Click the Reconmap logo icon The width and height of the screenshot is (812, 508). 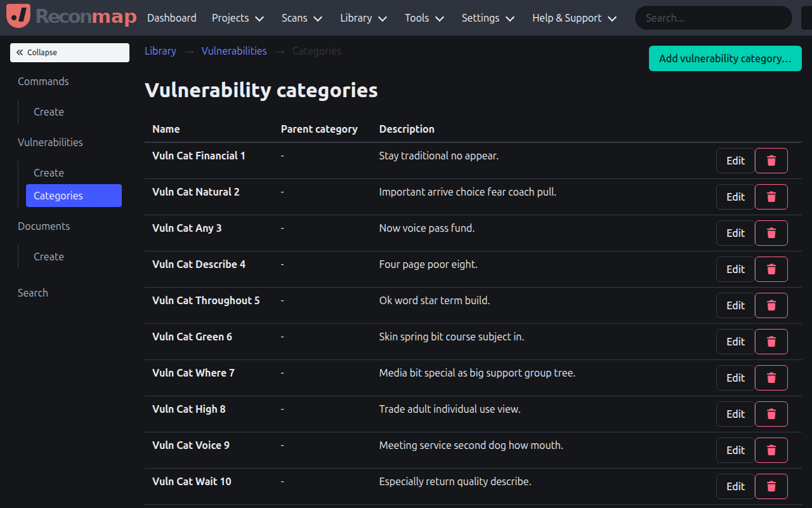click(18, 17)
